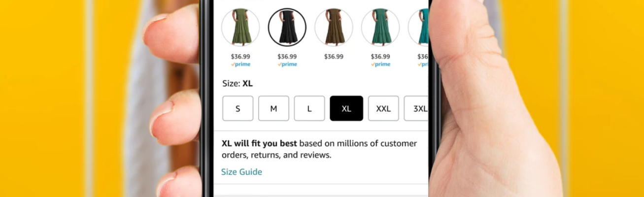Select size S
Screen dimensions: 644x197
pyautogui.click(x=237, y=108)
